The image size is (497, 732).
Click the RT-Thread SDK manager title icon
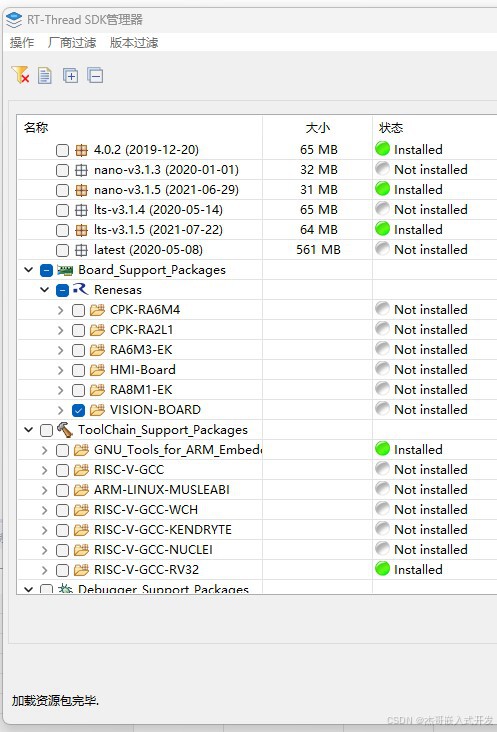click(x=14, y=20)
